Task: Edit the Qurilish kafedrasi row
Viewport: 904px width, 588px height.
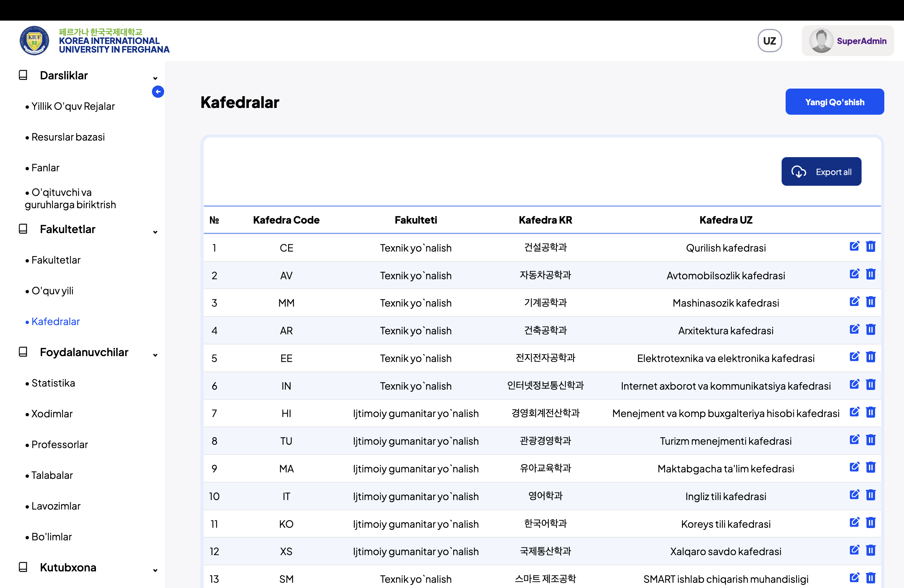Action: click(x=854, y=247)
